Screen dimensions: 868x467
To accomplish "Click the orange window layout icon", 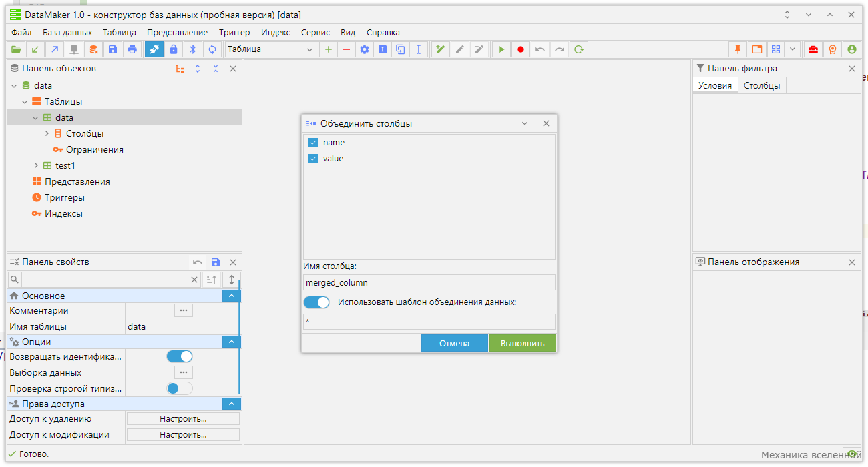I will [x=756, y=49].
